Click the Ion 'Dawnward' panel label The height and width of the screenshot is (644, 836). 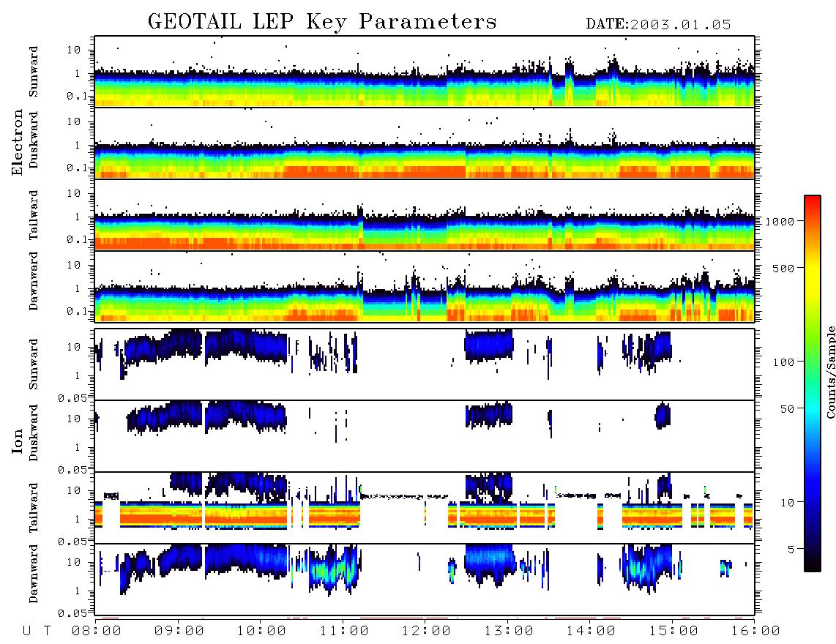(x=34, y=574)
